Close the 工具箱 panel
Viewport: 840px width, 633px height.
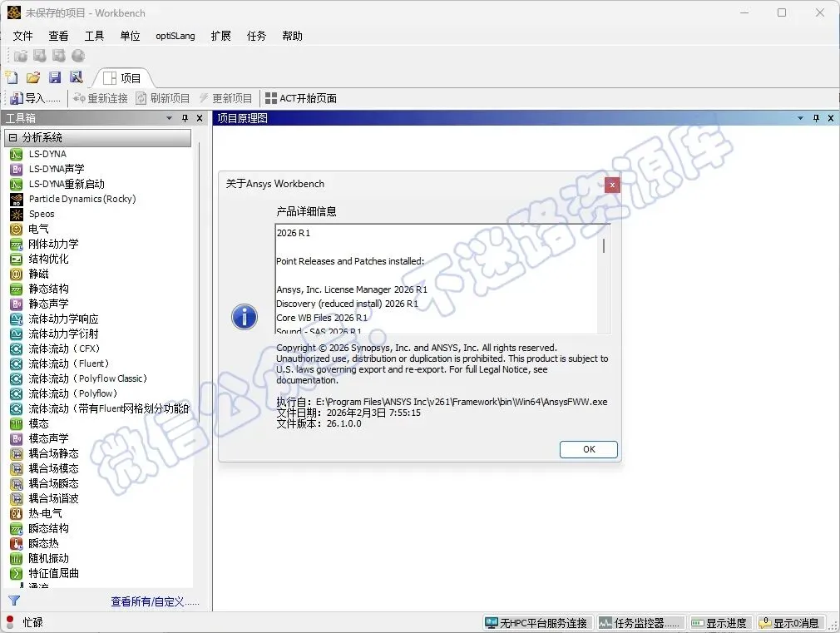tap(200, 118)
